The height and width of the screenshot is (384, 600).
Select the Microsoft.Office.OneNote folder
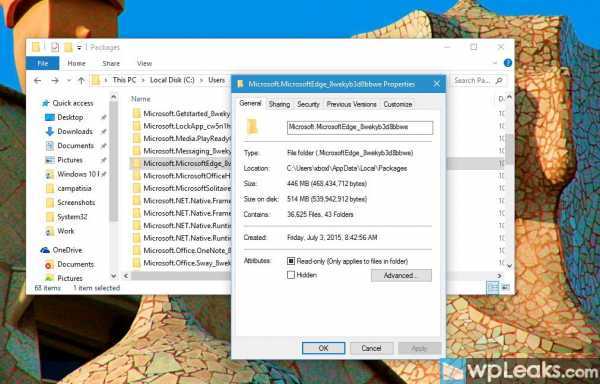coord(181,250)
